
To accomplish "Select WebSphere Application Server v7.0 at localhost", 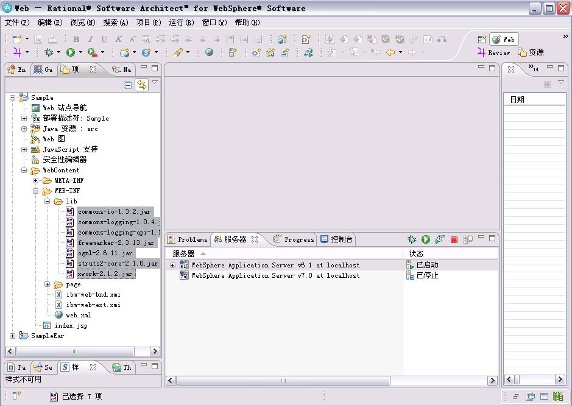I will (275, 275).
